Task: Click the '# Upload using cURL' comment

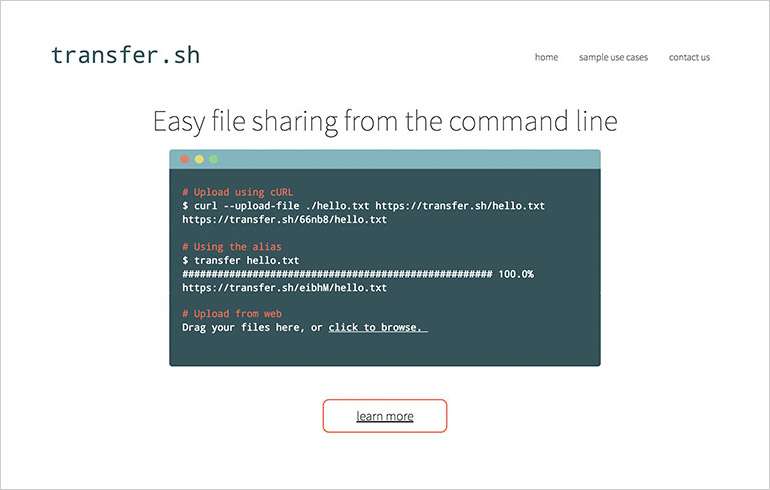Action: click(236, 192)
